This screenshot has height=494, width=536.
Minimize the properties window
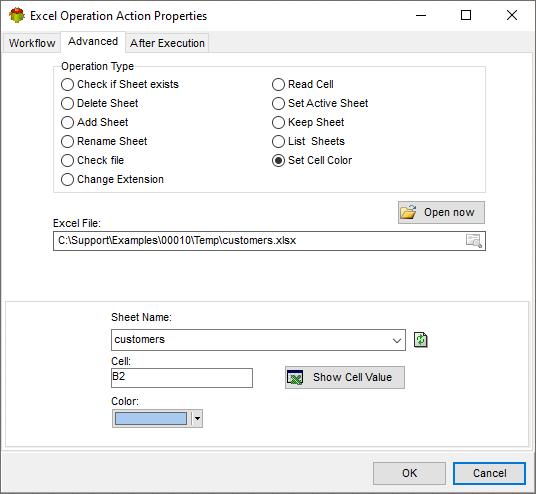click(421, 15)
